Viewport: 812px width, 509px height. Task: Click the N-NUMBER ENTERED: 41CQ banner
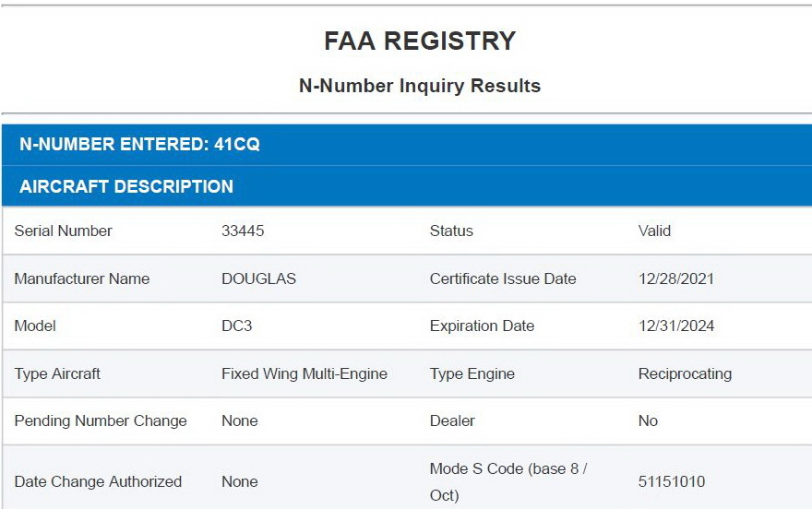[x=139, y=145]
